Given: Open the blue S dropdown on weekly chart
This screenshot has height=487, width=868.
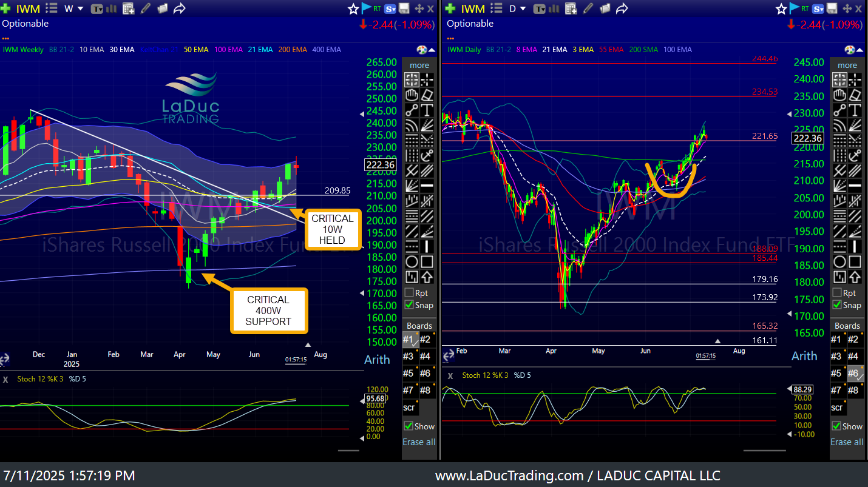Looking at the screenshot, I should click(x=392, y=8).
